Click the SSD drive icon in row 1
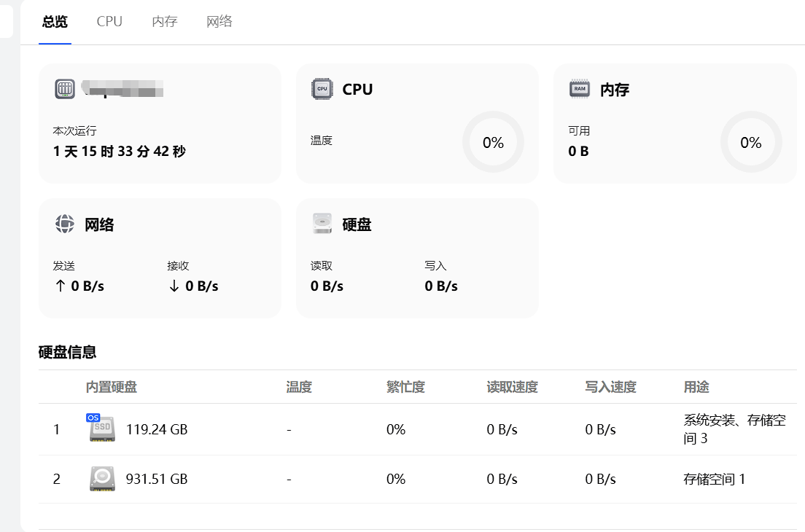805x532 pixels. tap(102, 430)
